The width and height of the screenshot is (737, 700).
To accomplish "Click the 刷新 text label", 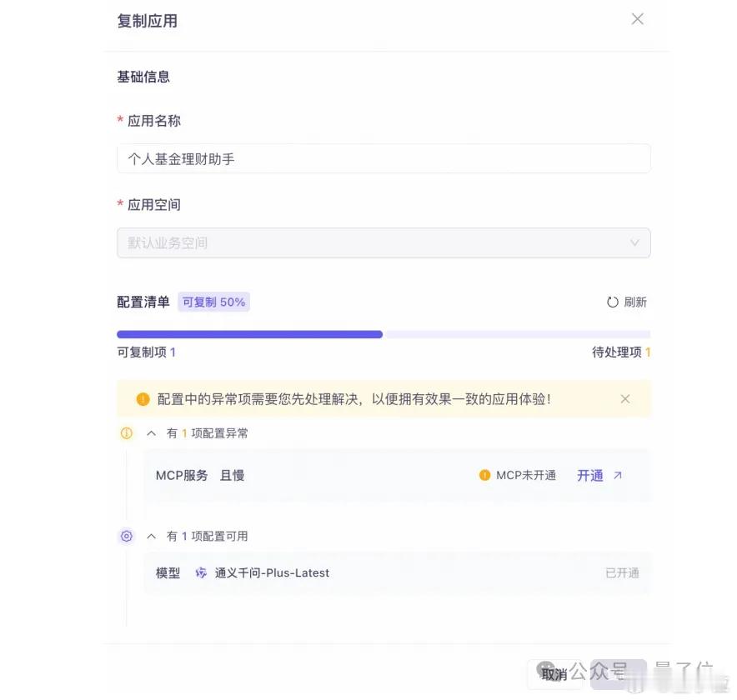I will pyautogui.click(x=635, y=302).
